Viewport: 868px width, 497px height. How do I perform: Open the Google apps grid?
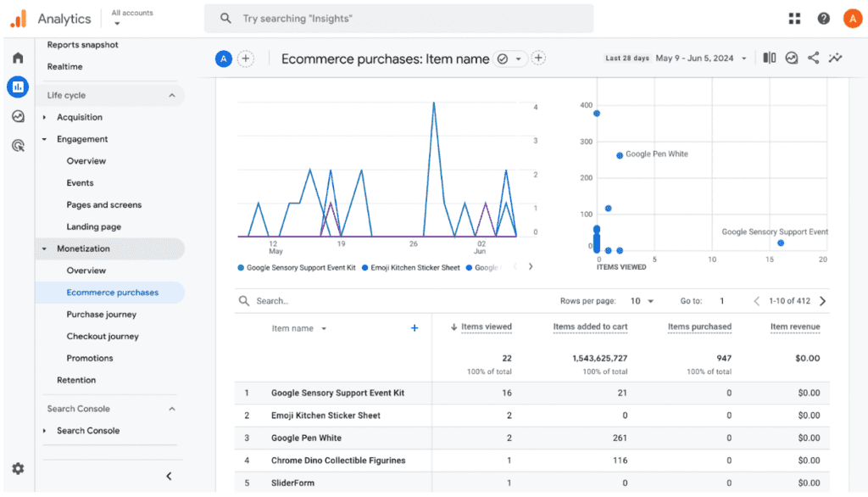click(x=794, y=19)
